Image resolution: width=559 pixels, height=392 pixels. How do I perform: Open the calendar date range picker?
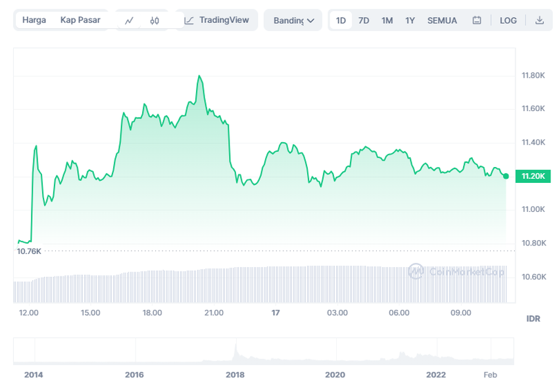(477, 20)
